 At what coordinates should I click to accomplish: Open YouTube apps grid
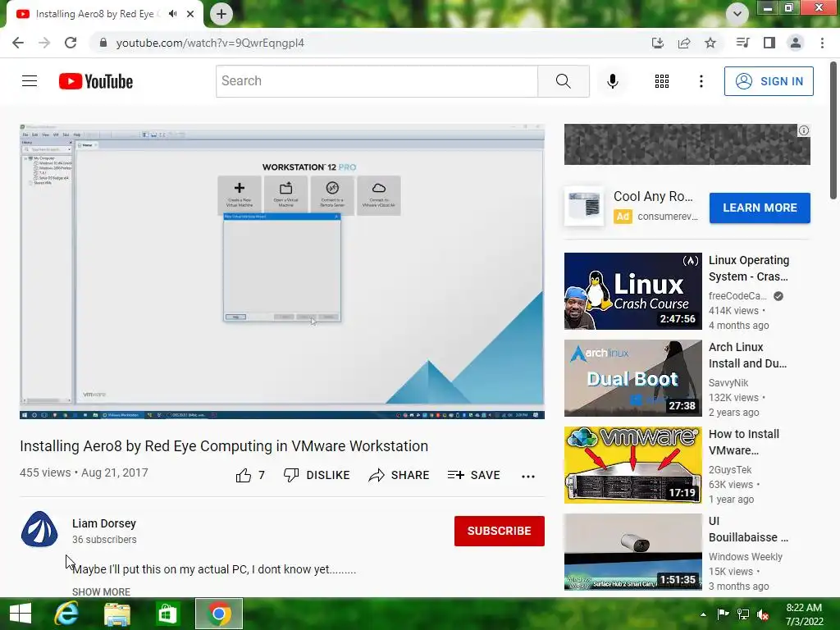pos(662,81)
